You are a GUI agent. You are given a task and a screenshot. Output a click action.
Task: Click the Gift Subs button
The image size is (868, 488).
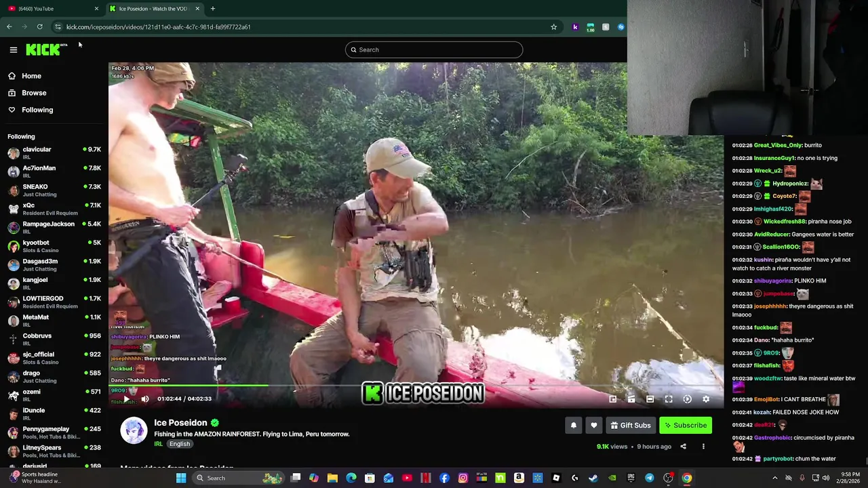631,426
